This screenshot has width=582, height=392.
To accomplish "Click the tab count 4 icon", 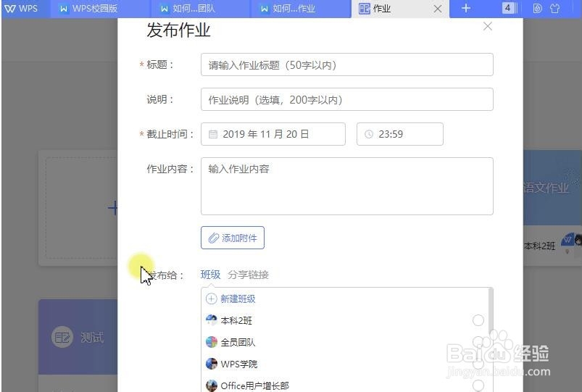I will point(508,8).
